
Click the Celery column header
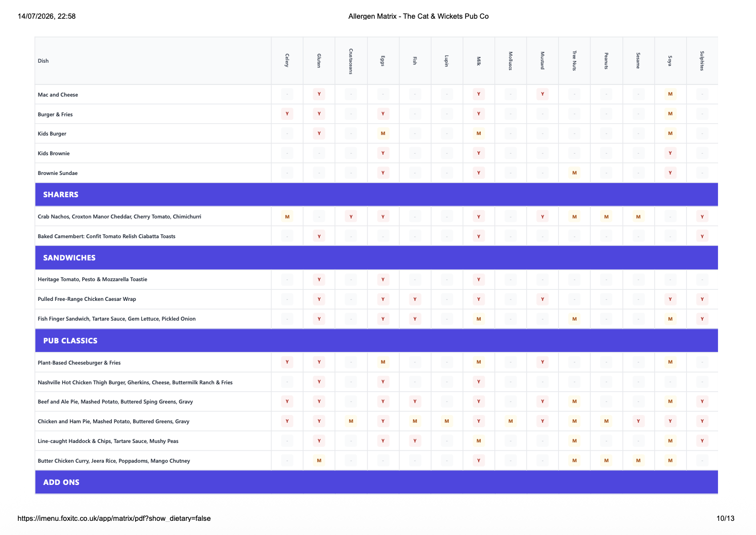tap(287, 61)
